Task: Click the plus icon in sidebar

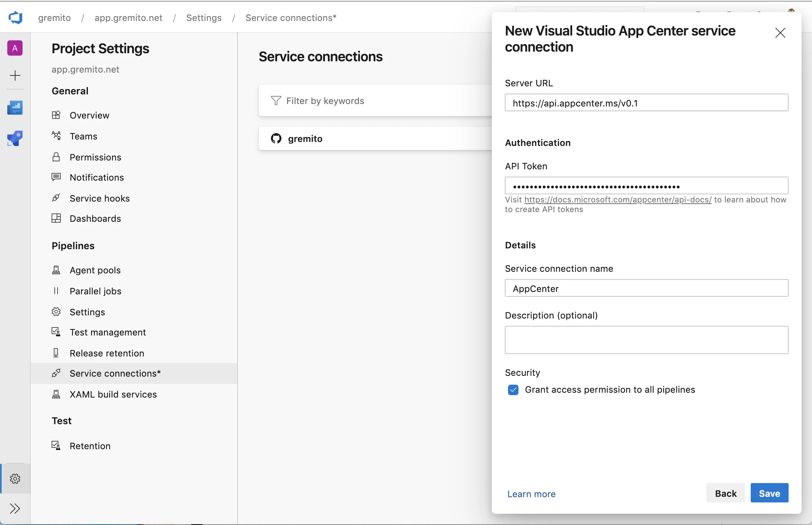Action: click(x=15, y=75)
